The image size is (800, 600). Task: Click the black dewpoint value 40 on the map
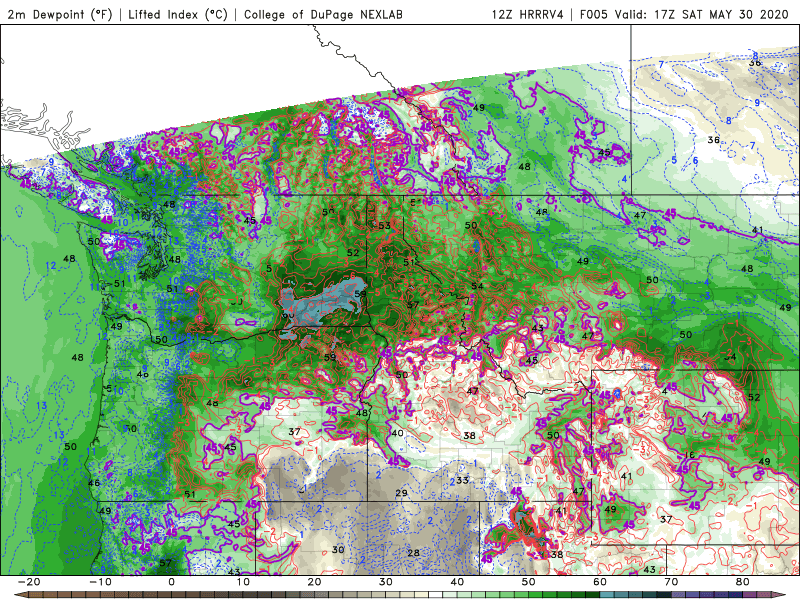397,433
